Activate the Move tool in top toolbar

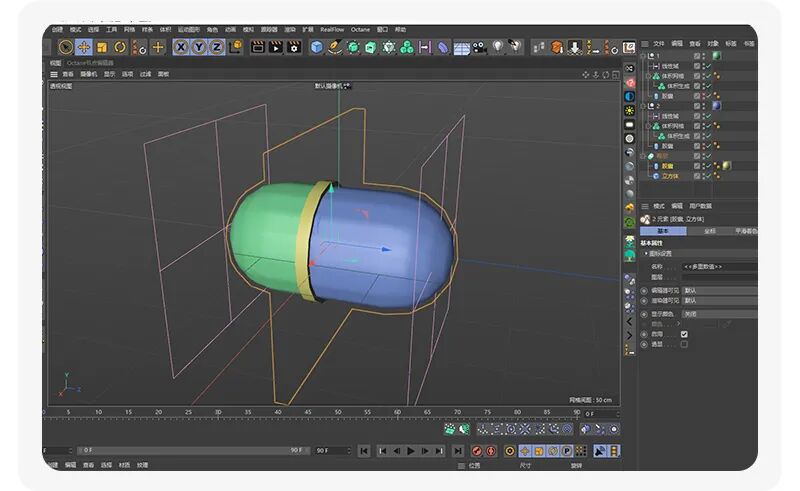(84, 47)
